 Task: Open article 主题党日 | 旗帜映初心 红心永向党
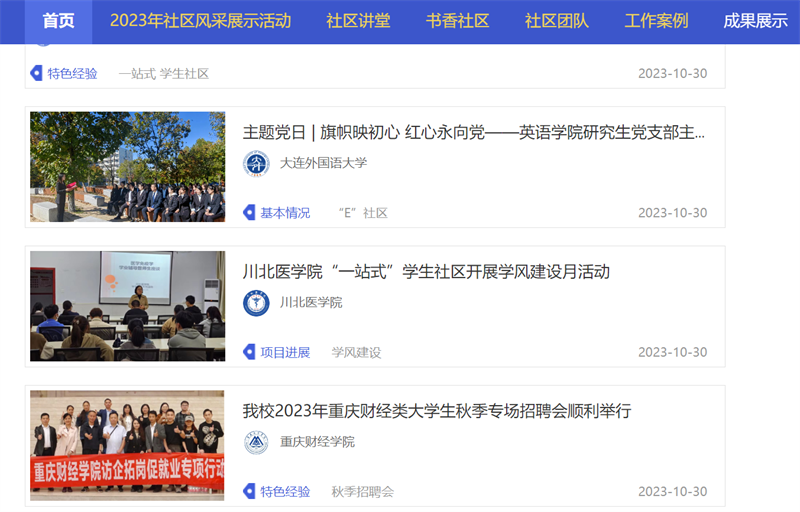tap(473, 133)
